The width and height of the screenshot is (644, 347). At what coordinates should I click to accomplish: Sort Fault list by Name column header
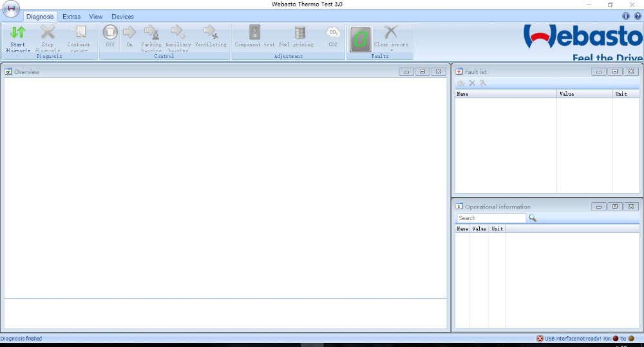tap(506, 94)
